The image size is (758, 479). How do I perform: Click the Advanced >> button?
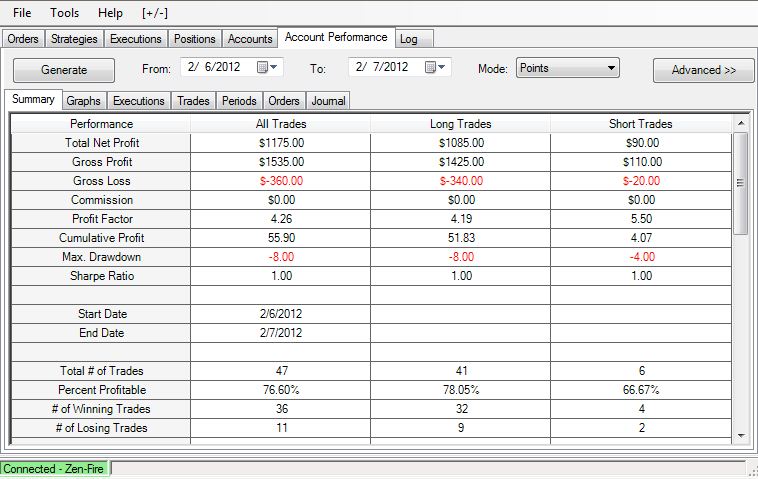pos(703,70)
